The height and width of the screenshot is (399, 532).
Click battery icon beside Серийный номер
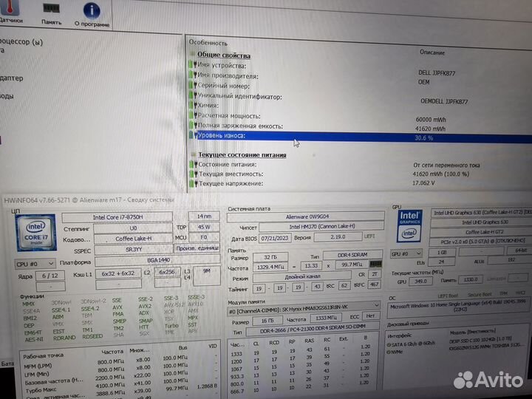(193, 85)
